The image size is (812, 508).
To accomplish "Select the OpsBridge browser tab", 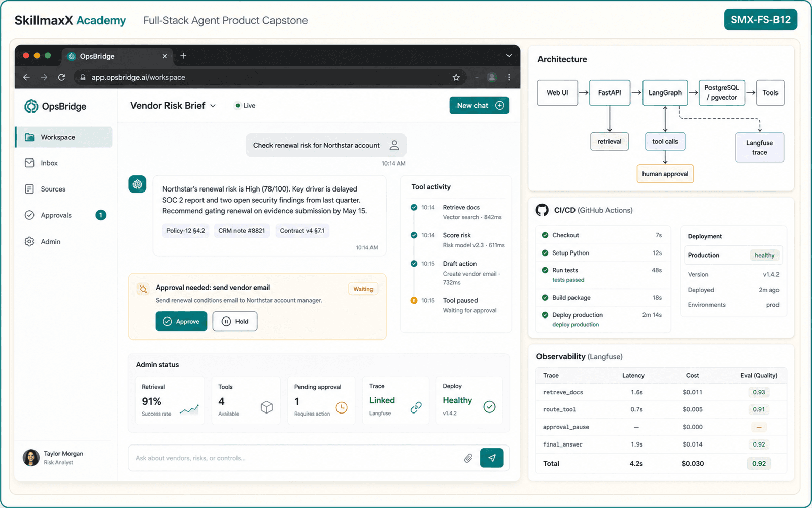I will click(118, 56).
